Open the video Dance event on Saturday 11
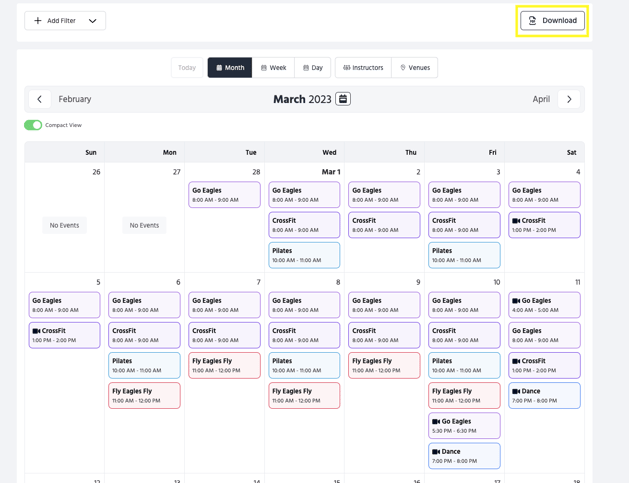 coord(544,395)
